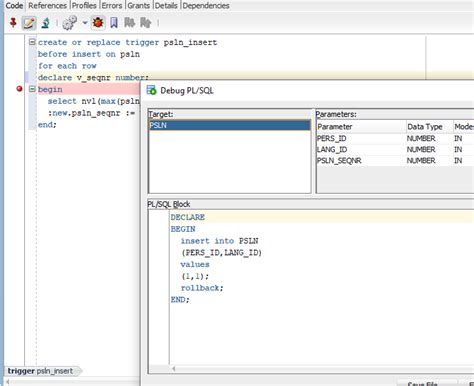Click the BEGIN line in PL/SQL Block
This screenshot has height=386, width=474.
[x=183, y=229]
